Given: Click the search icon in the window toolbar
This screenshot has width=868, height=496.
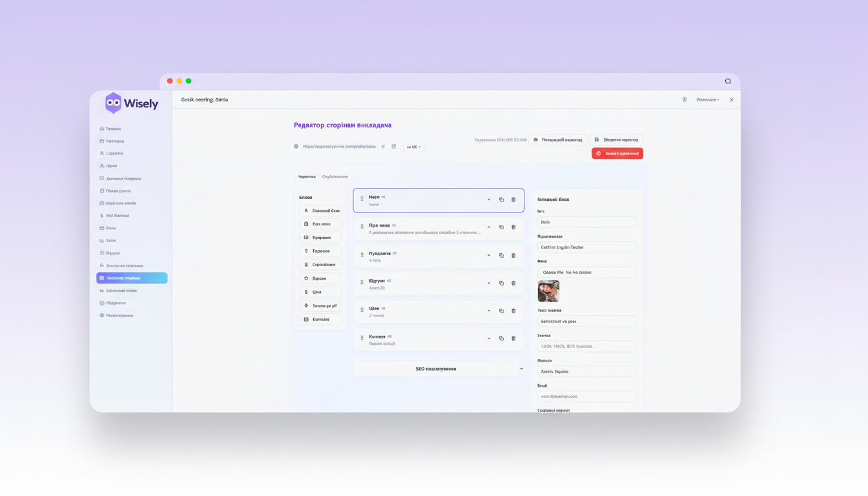Looking at the screenshot, I should (728, 81).
